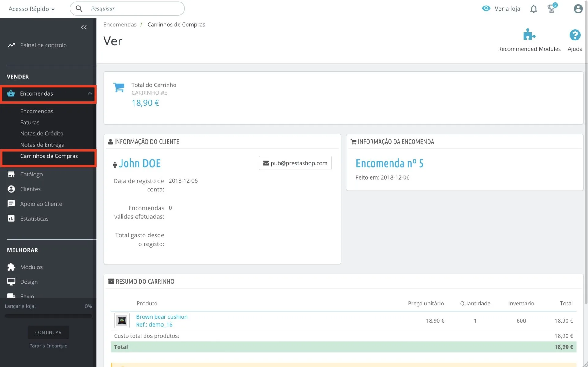Open the Encomenda nº 5 link
This screenshot has height=367, width=588.
click(x=389, y=163)
